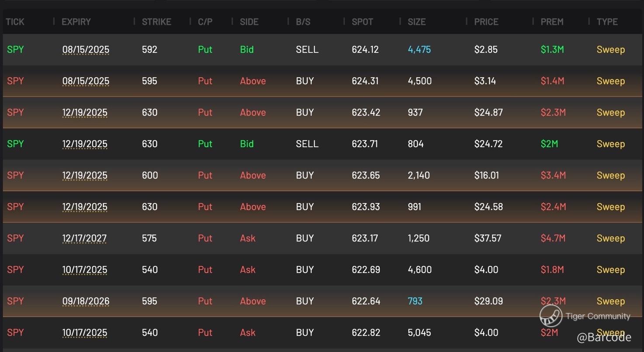Image resolution: width=644 pixels, height=352 pixels.
Task: Click the blue 793 size value
Action: pyautogui.click(x=415, y=301)
